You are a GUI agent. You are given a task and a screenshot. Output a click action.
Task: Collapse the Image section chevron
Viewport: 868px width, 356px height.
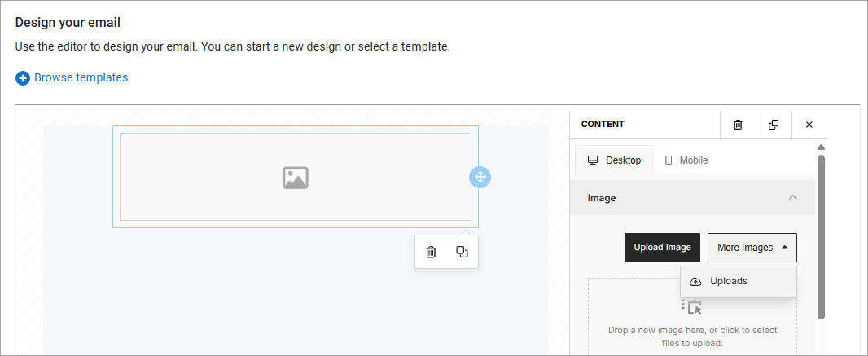tap(792, 198)
